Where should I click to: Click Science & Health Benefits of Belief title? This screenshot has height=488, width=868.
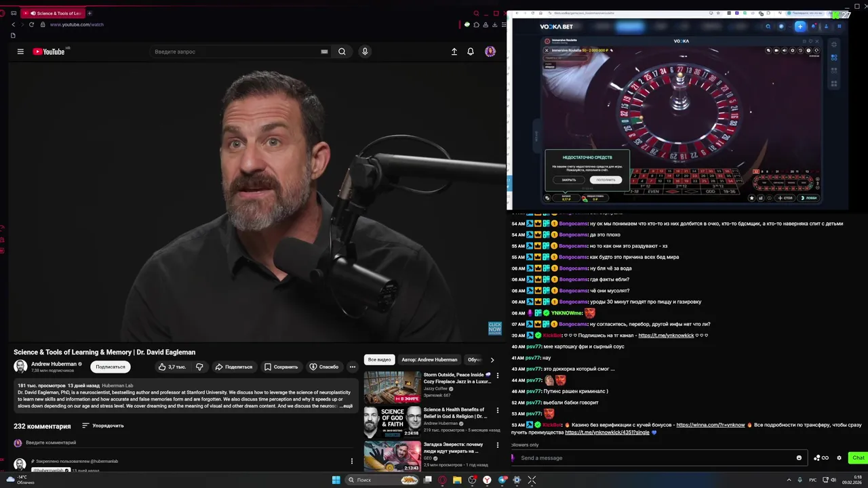pos(456,413)
